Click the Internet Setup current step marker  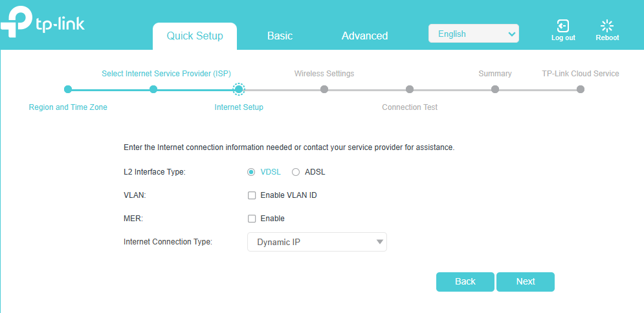[x=239, y=89]
